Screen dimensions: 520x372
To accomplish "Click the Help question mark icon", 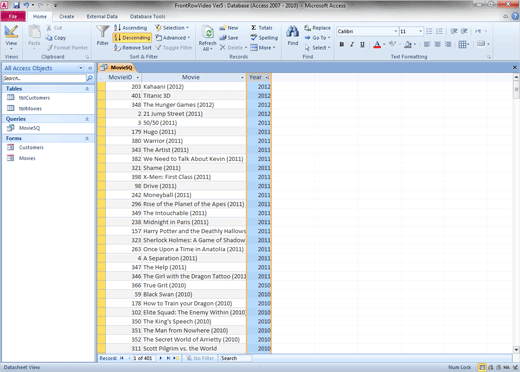I will pos(515,16).
